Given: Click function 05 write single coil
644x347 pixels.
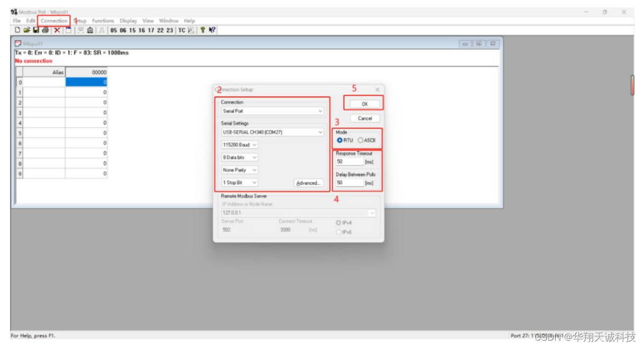Looking at the screenshot, I should click(113, 30).
